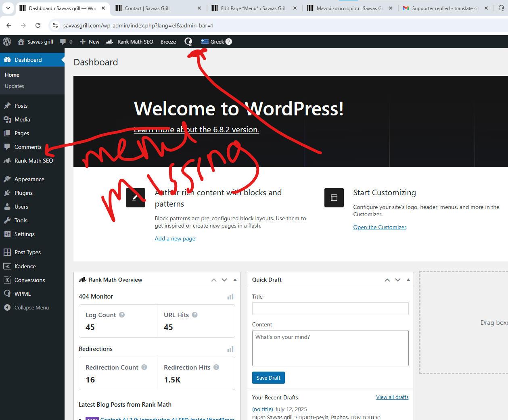Click the Plugins plug icon
The width and height of the screenshot is (508, 420).
(x=7, y=193)
